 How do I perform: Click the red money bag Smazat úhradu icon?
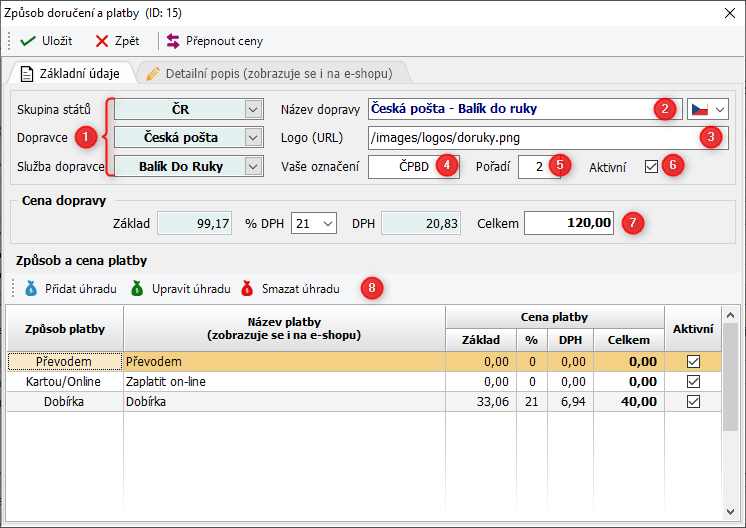tap(247, 288)
